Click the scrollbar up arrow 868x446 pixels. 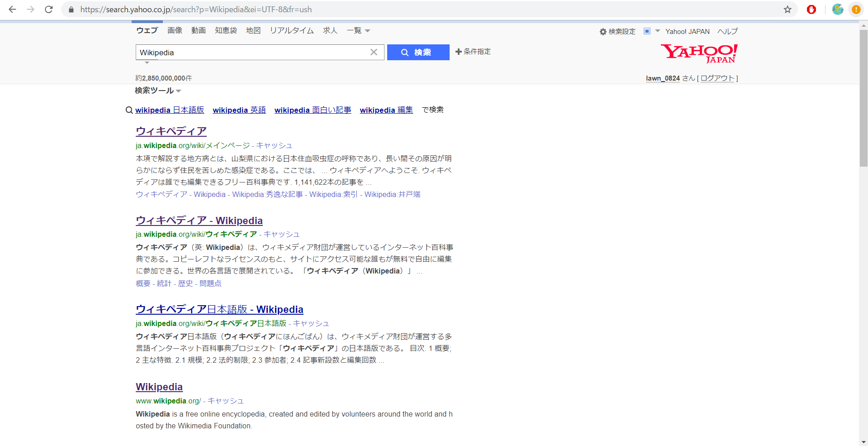(863, 25)
